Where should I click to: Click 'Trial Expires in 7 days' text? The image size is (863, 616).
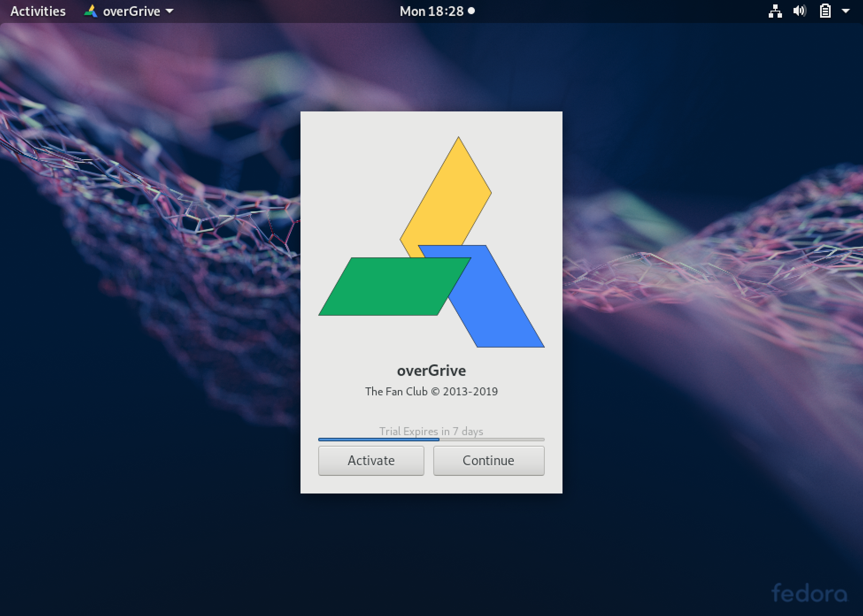(x=431, y=431)
